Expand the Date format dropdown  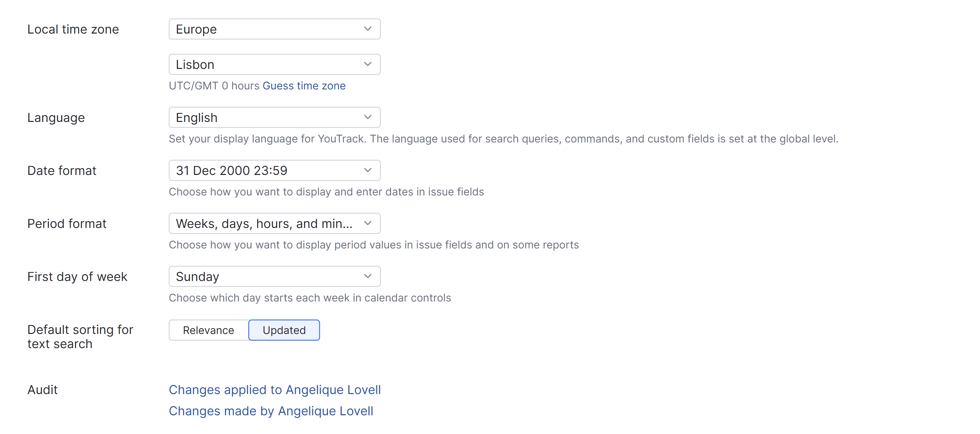click(x=274, y=170)
